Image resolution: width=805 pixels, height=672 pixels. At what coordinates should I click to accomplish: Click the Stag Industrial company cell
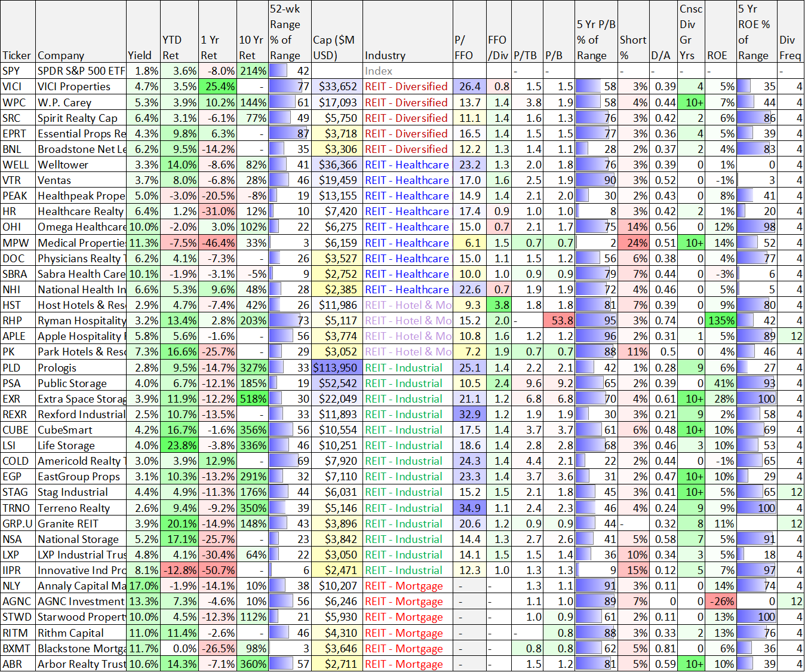(x=81, y=492)
